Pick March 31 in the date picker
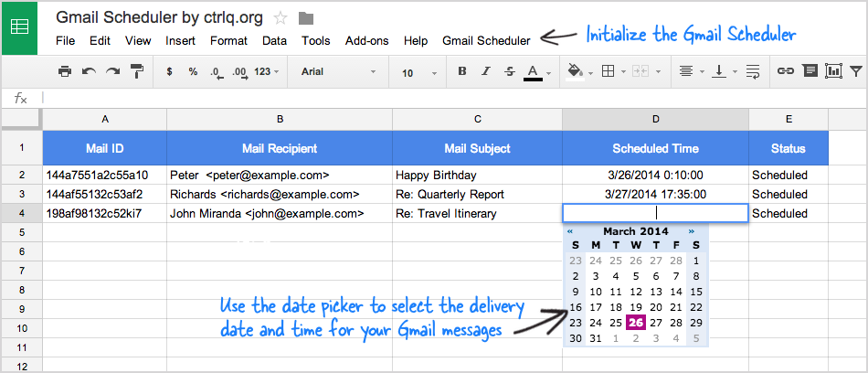Image resolution: width=868 pixels, height=373 pixels. tap(596, 338)
